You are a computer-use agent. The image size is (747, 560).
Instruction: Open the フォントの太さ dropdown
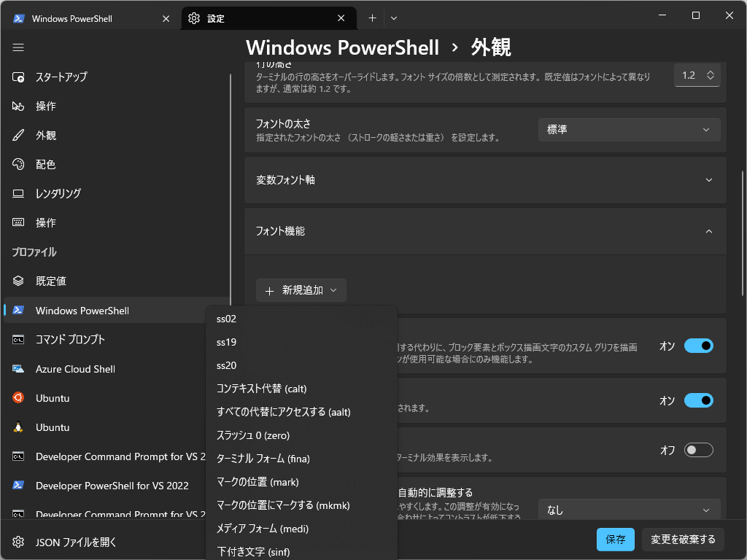(627, 130)
